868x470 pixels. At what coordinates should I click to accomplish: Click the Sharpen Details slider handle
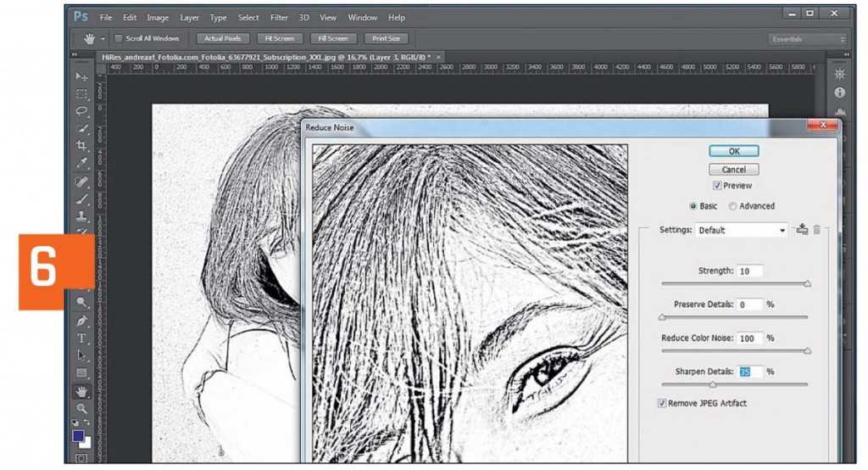coord(712,384)
